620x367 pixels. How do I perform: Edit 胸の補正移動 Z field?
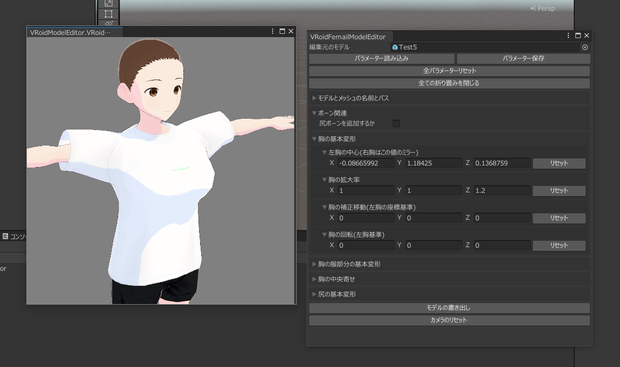(502, 218)
